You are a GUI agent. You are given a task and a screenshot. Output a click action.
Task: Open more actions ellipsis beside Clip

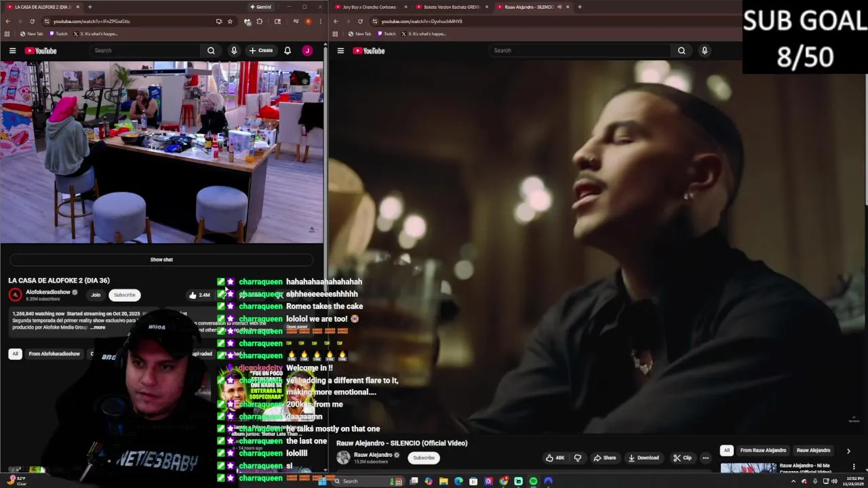[x=705, y=458]
